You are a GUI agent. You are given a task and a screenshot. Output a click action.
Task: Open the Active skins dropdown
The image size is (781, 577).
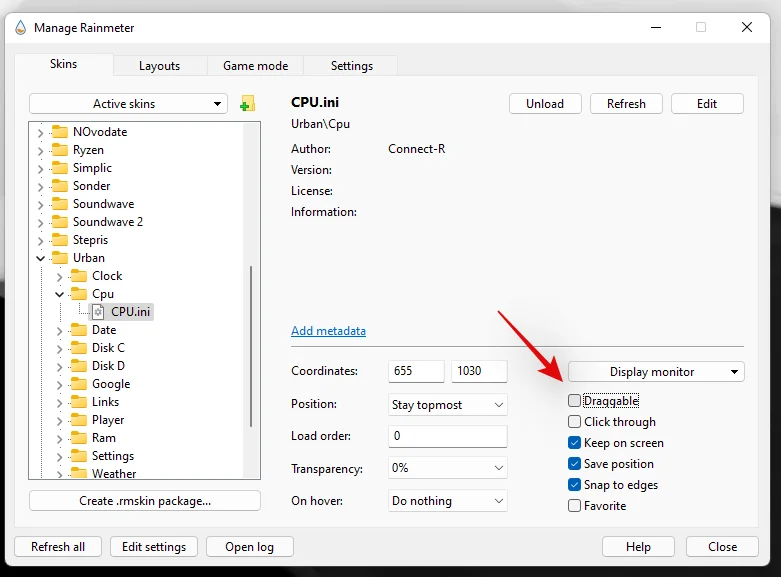129,104
